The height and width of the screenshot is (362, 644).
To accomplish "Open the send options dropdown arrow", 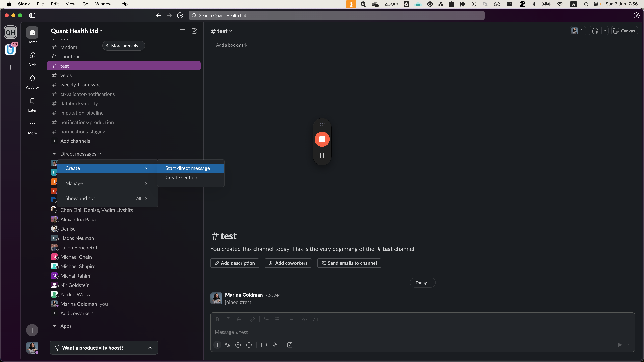I will pos(629,345).
